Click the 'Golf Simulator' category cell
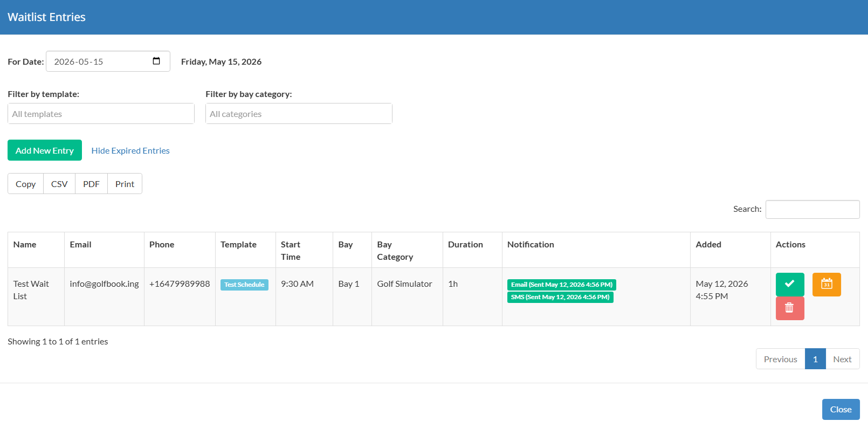Screen dimensions: 868x428 click(x=407, y=296)
